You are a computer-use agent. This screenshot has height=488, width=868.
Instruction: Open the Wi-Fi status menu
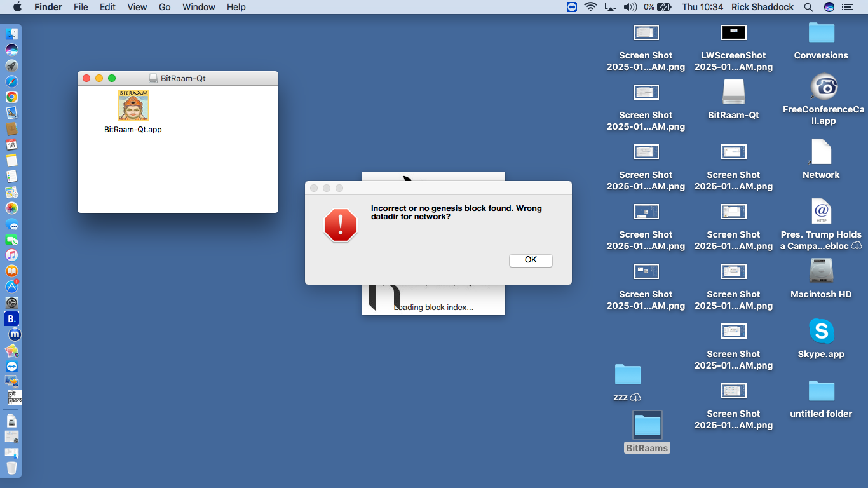click(x=591, y=7)
